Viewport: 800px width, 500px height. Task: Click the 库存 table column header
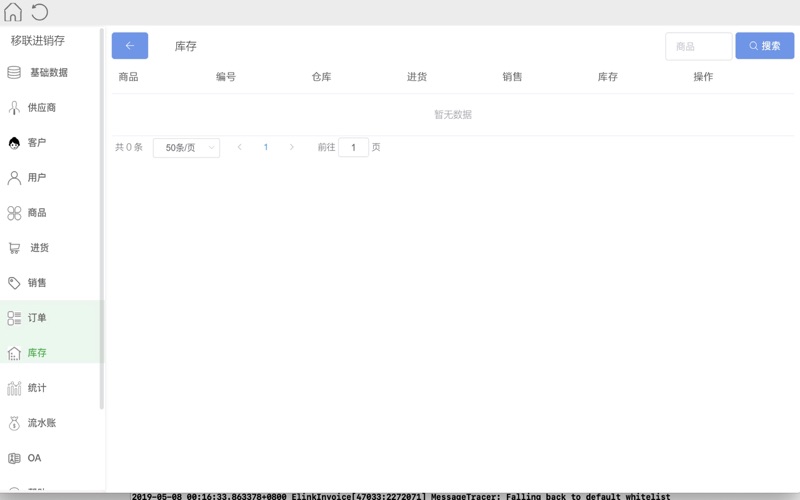coord(608,77)
